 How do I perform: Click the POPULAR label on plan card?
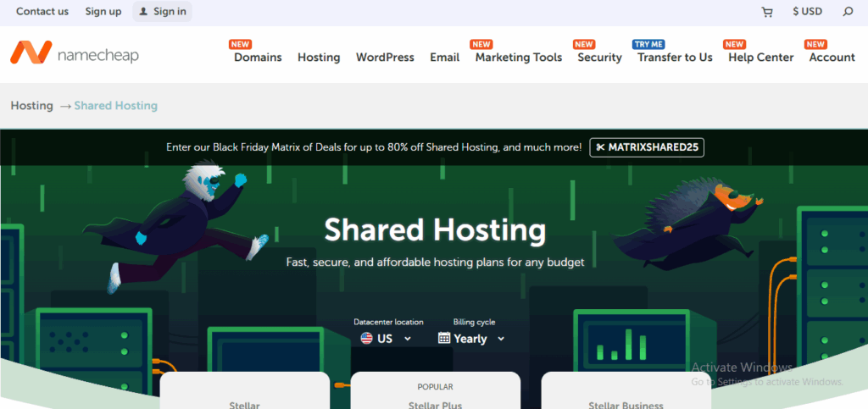(435, 388)
